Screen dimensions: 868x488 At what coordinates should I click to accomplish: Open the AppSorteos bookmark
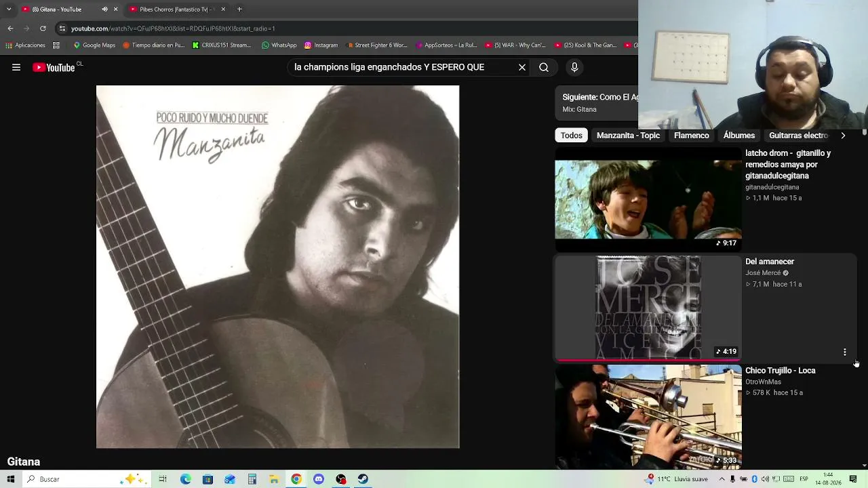pyautogui.click(x=446, y=45)
